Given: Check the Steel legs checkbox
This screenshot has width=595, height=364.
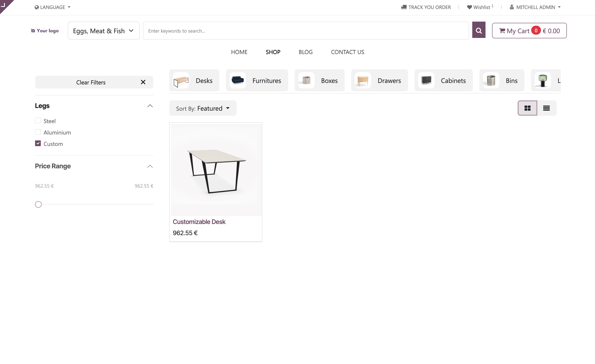Looking at the screenshot, I should click(x=38, y=120).
